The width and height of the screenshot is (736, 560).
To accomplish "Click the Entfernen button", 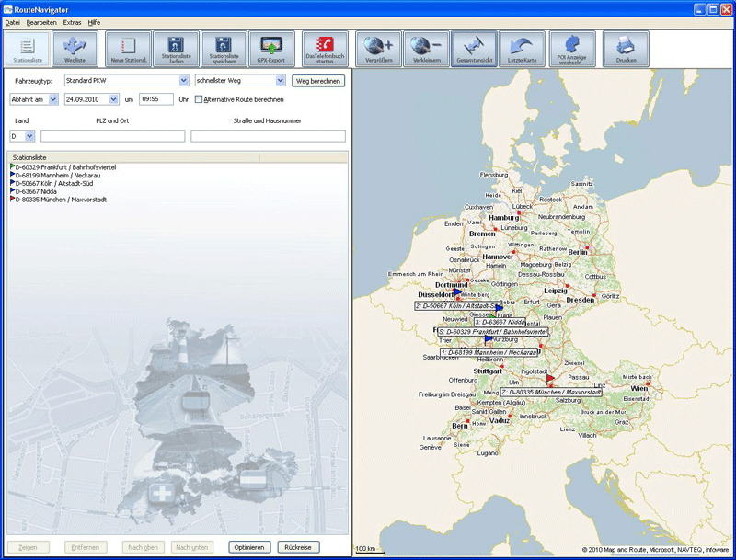I will [x=86, y=547].
